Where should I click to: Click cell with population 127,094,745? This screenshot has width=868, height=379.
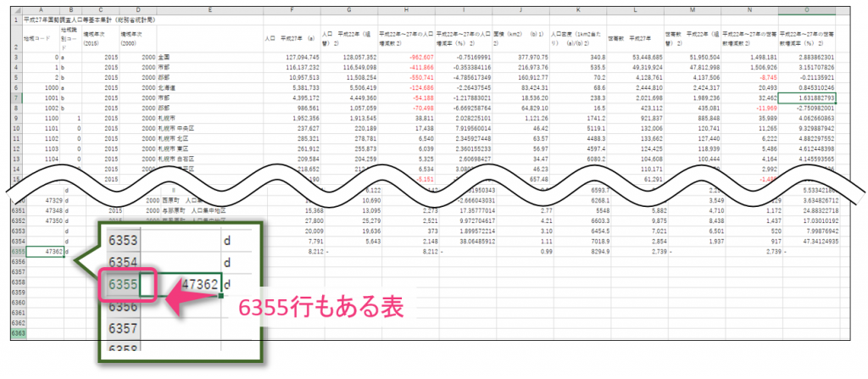coord(292,57)
